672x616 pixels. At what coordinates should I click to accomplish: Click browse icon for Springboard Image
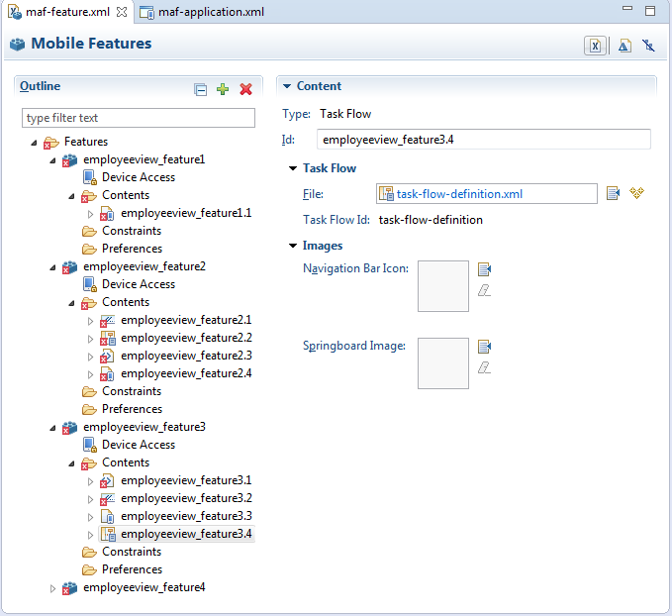point(484,347)
